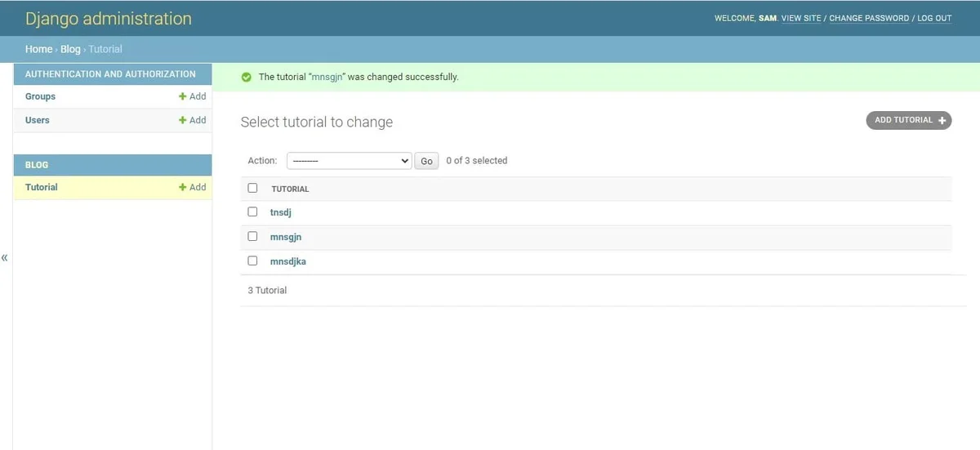
Task: Check the box for tutorial mnsgjn
Action: coord(252,236)
